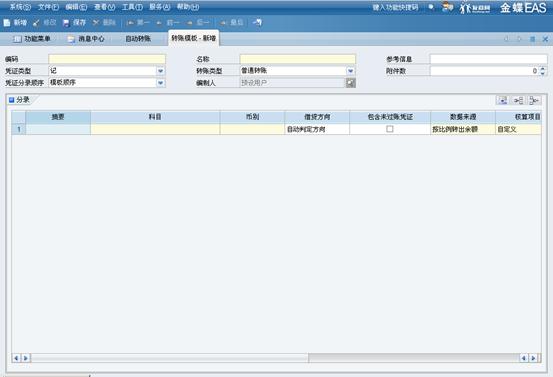Click the insert-row icon in 分录 panel
Image resolution: width=553 pixels, height=377 pixels.
coord(518,101)
